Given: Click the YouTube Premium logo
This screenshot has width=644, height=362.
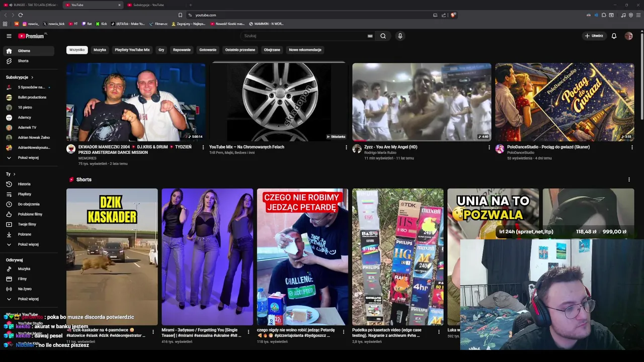Looking at the screenshot, I should 32,36.
